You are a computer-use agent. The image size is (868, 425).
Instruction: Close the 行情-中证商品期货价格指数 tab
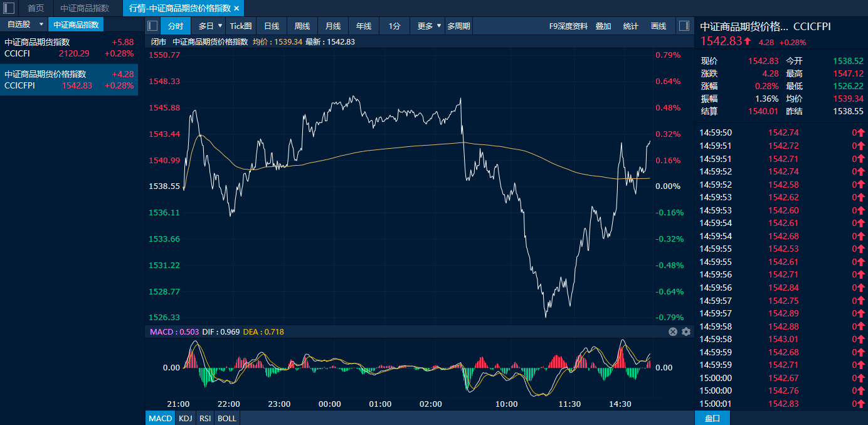point(236,8)
